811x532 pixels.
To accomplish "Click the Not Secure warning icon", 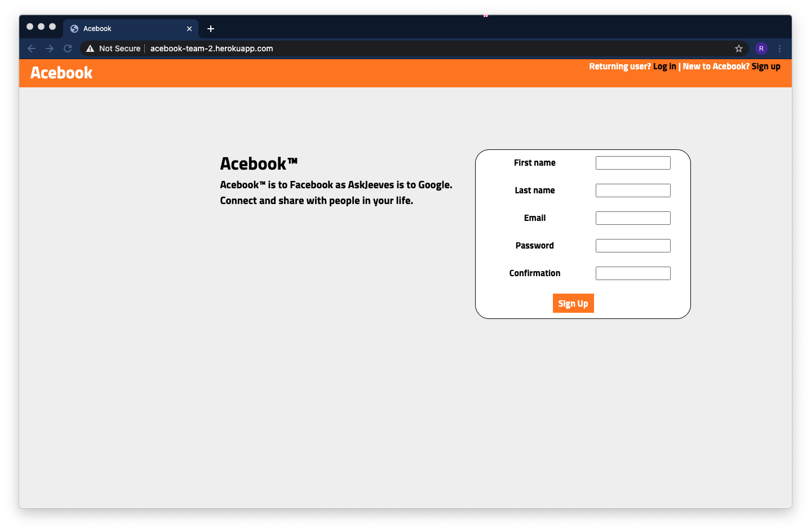I will [90, 48].
